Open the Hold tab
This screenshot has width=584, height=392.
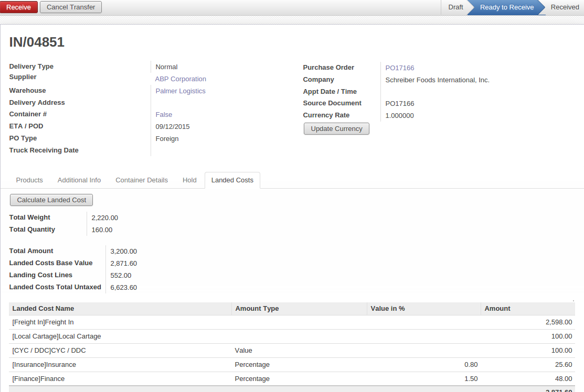tap(189, 180)
